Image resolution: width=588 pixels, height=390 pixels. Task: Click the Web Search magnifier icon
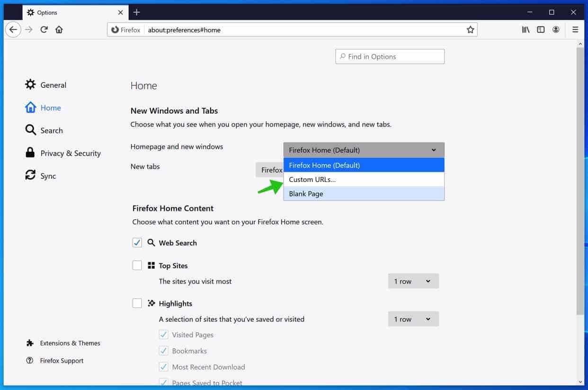[151, 243]
